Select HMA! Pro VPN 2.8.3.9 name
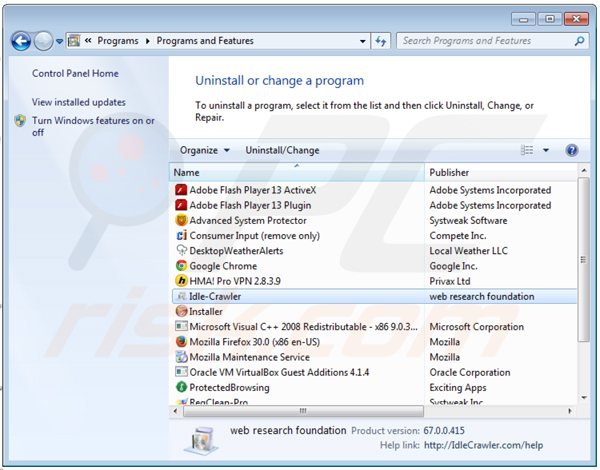This screenshot has height=470, width=600. coord(235,281)
